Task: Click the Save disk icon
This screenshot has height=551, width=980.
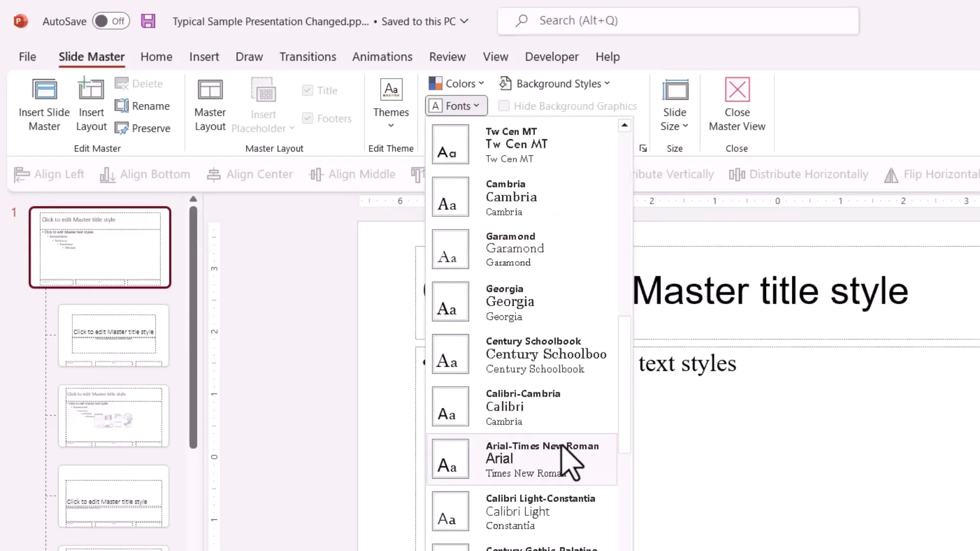Action: tap(148, 21)
